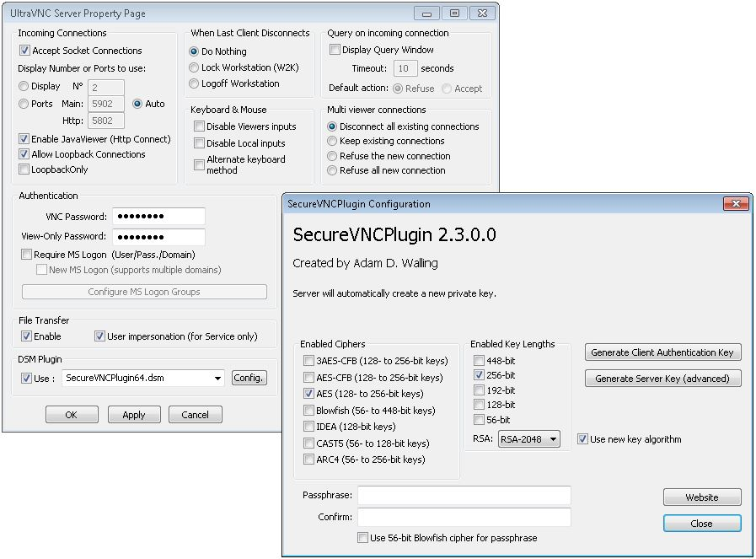
Task: Click the Main port field showing 5902
Action: click(106, 104)
